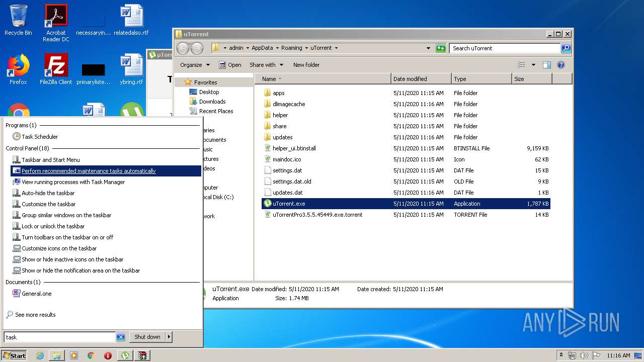This screenshot has width=644, height=362.
Task: Open the FileZilla Client desktop shortcut
Action: 56,69
